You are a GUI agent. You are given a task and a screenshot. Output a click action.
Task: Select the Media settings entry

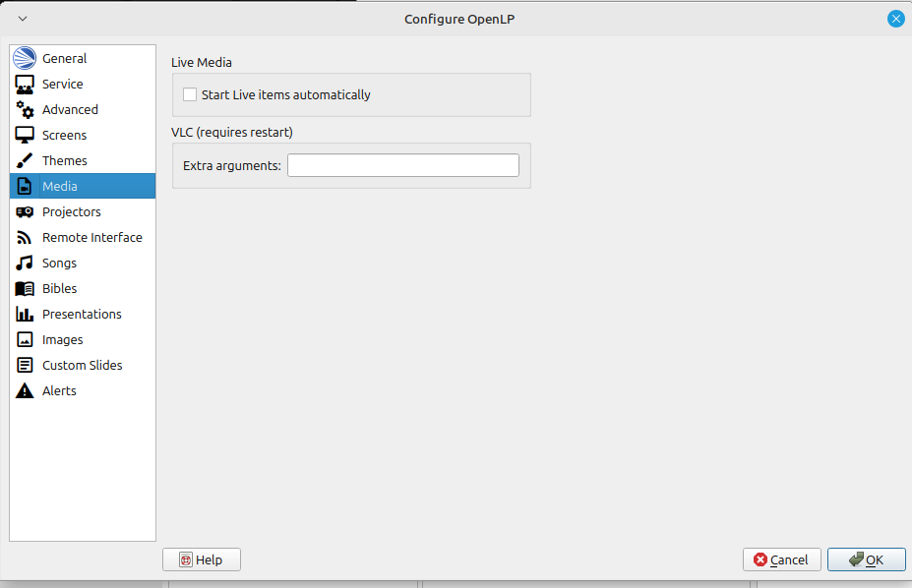(x=59, y=186)
